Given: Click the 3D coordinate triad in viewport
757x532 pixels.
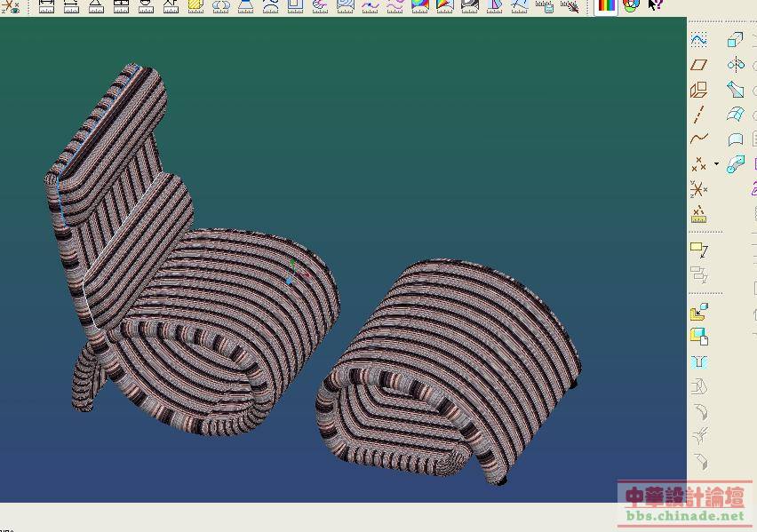Looking at the screenshot, I should click(x=296, y=271).
